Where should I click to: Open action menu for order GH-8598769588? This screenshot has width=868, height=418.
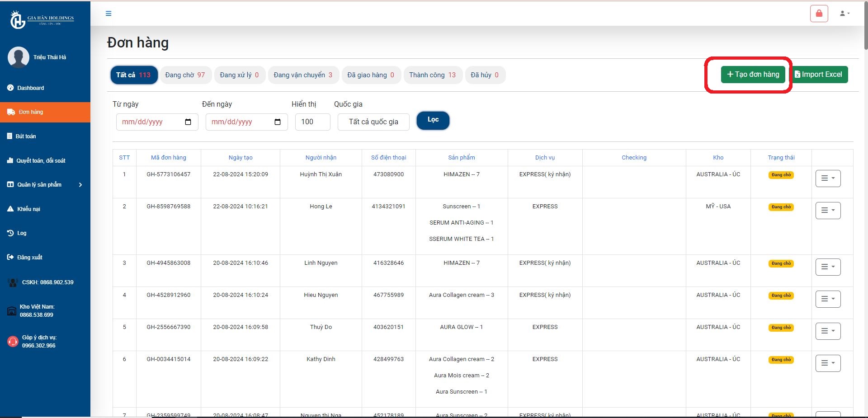pyautogui.click(x=828, y=211)
